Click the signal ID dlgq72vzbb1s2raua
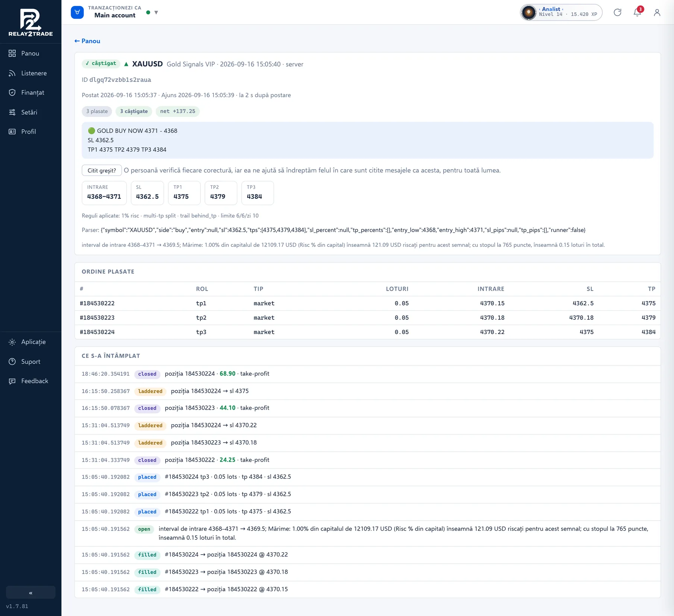This screenshot has height=616, width=674. pos(120,80)
